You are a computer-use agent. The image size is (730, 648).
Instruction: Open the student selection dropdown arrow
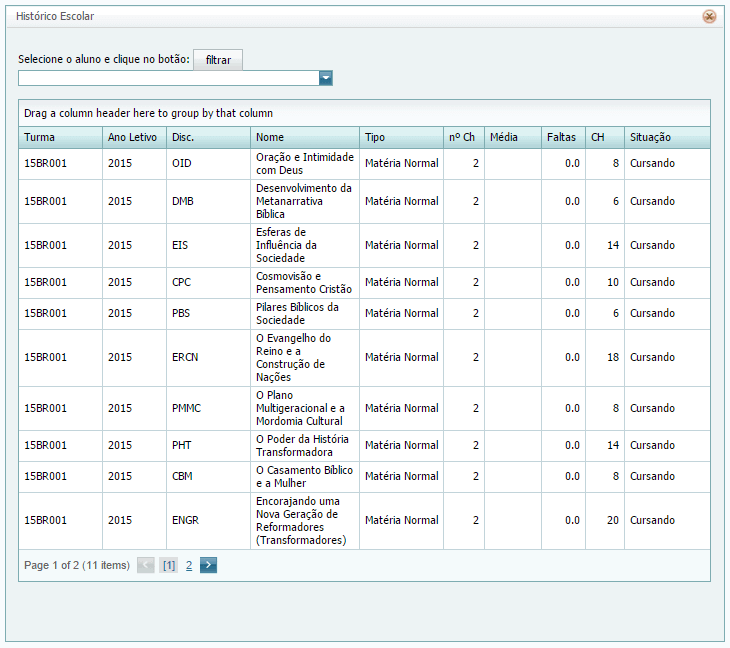[x=326, y=78]
